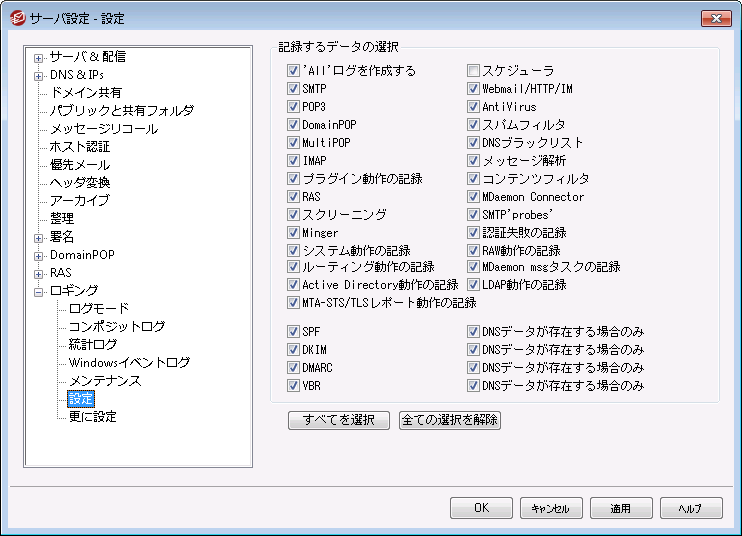Uncheck スクリーニング checkbox
742x536 pixels.
point(293,214)
